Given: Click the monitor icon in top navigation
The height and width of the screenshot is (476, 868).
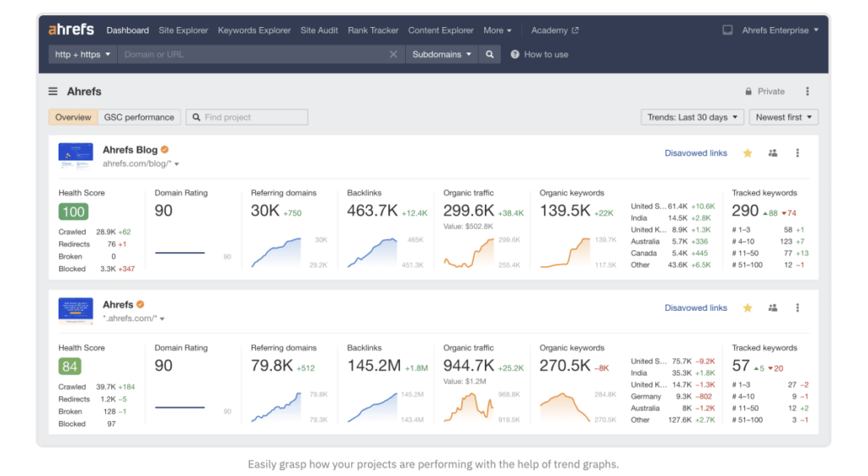Looking at the screenshot, I should [x=727, y=30].
